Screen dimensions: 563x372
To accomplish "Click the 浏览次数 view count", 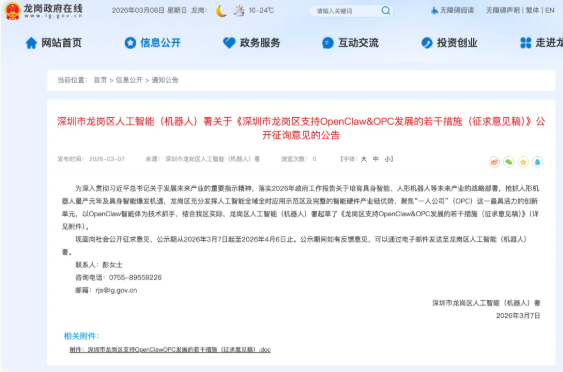I will click(x=298, y=159).
